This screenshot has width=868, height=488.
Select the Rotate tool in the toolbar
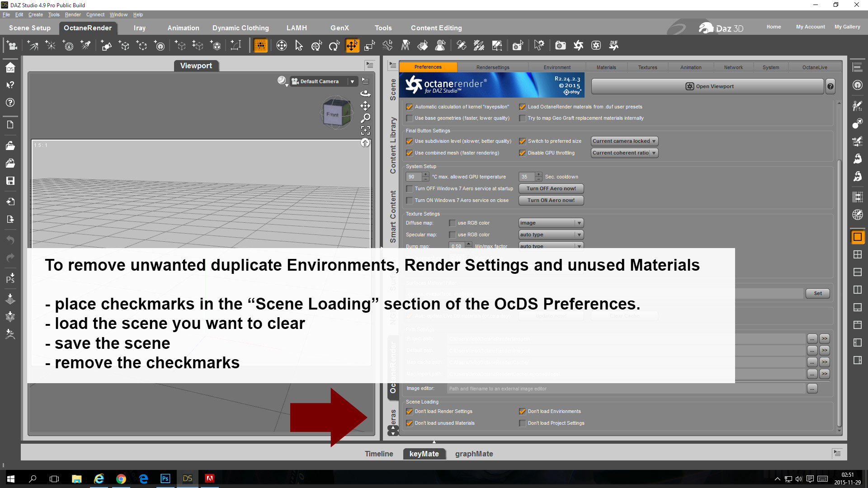pyautogui.click(x=334, y=46)
